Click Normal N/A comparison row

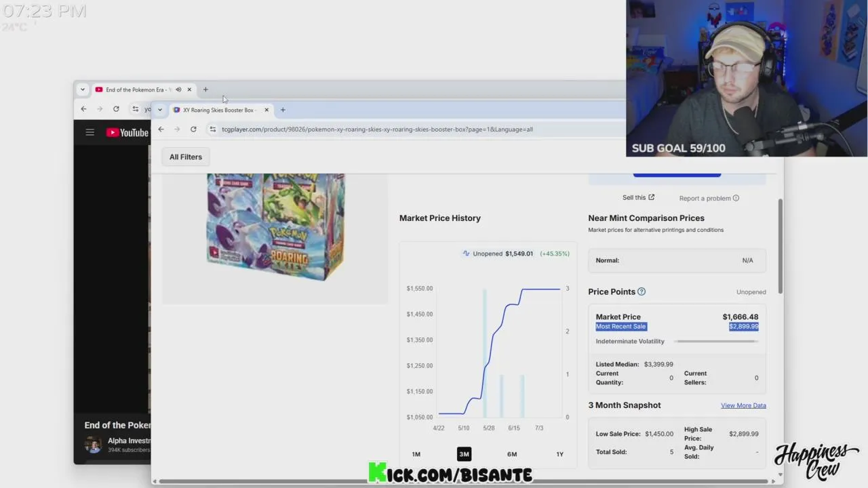677,260
